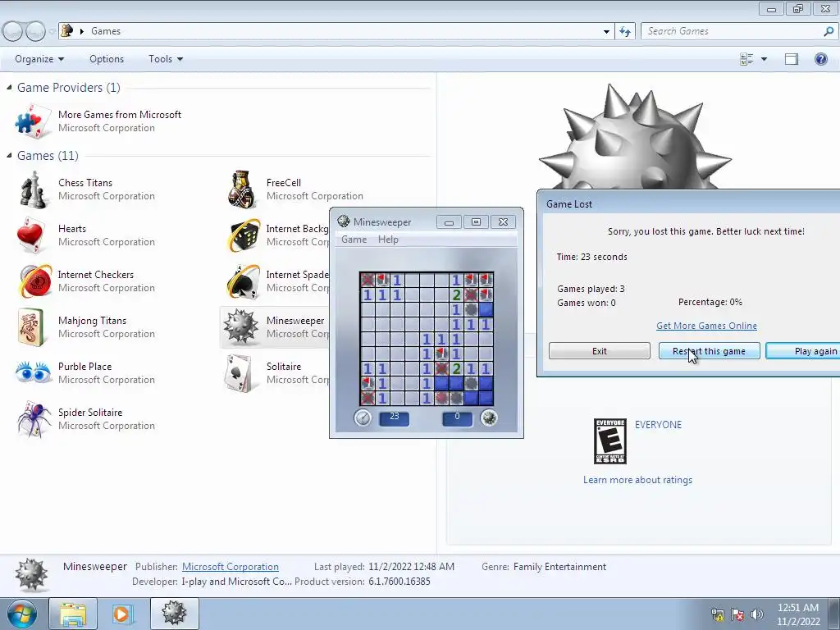Viewport: 840px width, 630px height.
Task: Open the Get More Games Online link
Action: point(706,326)
